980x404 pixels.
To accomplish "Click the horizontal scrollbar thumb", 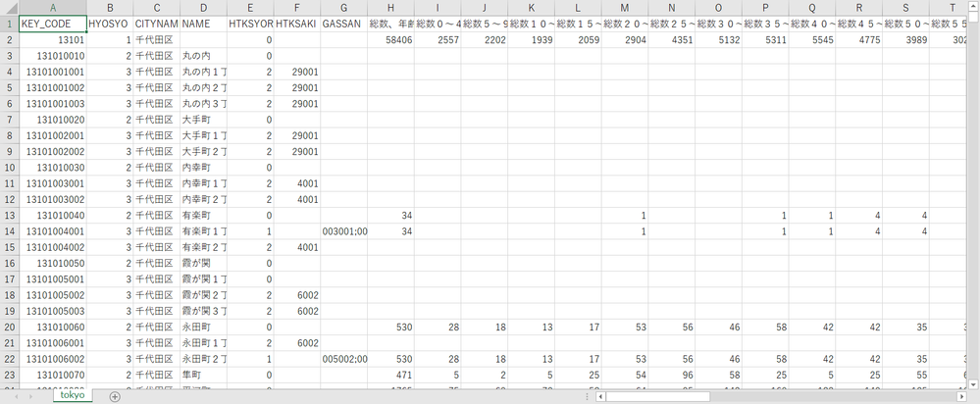I will [657, 396].
